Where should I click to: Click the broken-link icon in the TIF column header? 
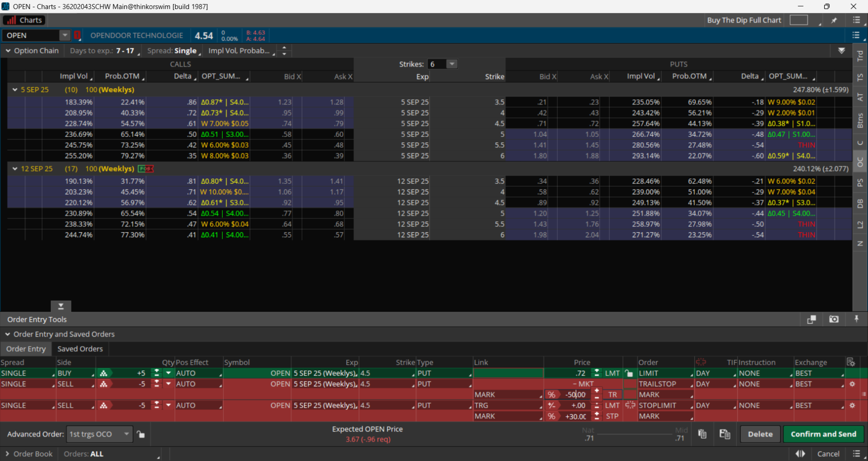[701, 362]
